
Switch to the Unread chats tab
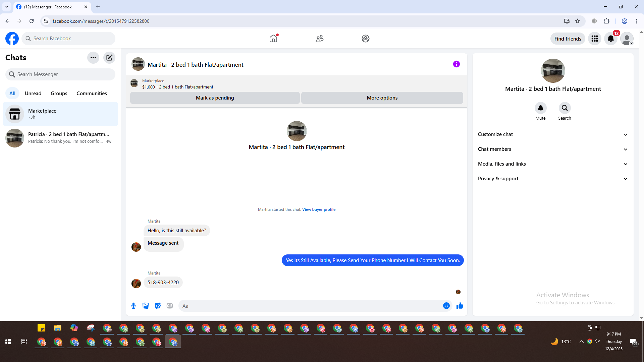pos(33,94)
